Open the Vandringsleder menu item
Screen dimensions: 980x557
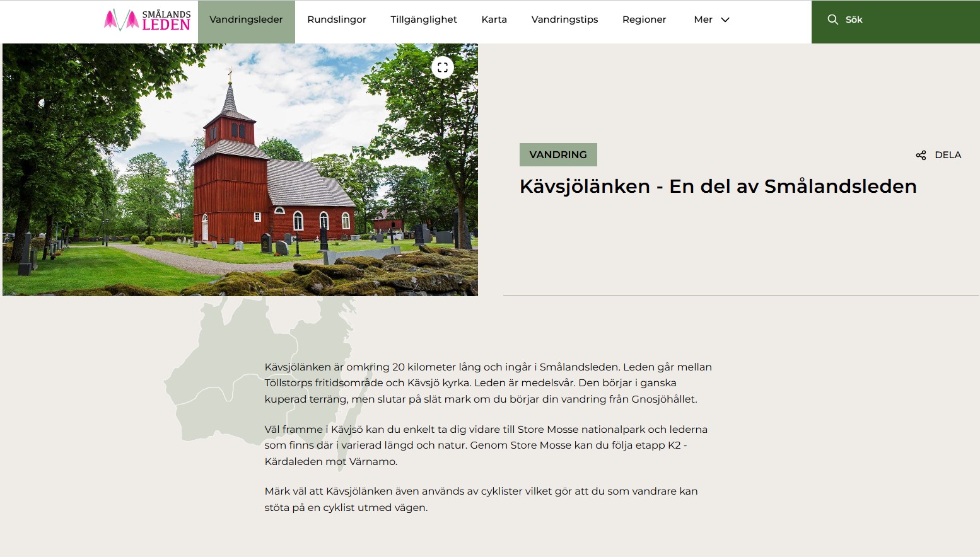(246, 20)
